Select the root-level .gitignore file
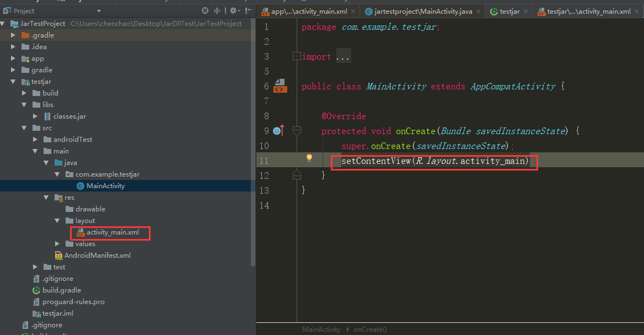The width and height of the screenshot is (644, 335). (47, 325)
